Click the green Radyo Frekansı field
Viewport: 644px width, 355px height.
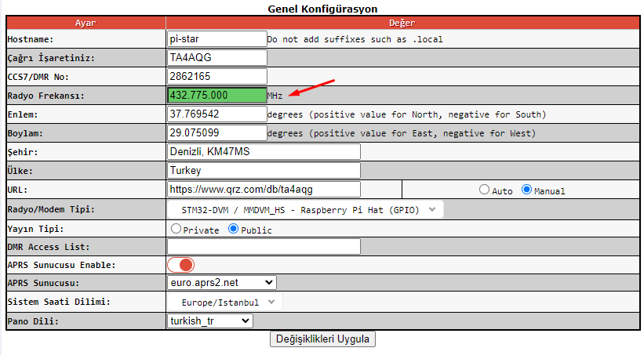tap(216, 95)
